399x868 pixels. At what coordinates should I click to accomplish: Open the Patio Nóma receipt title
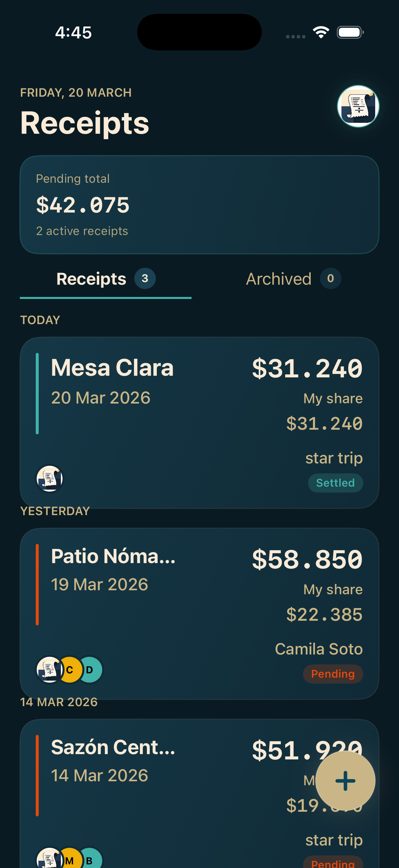[x=113, y=556]
